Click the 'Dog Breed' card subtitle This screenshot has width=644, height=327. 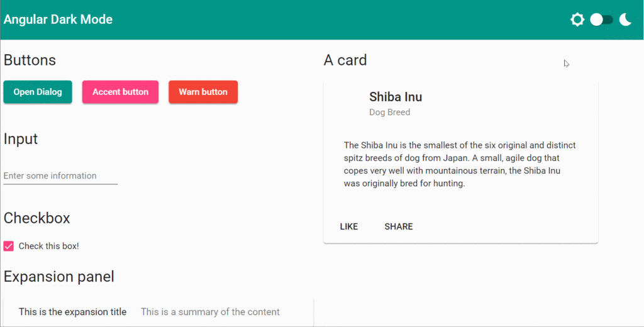(x=389, y=113)
